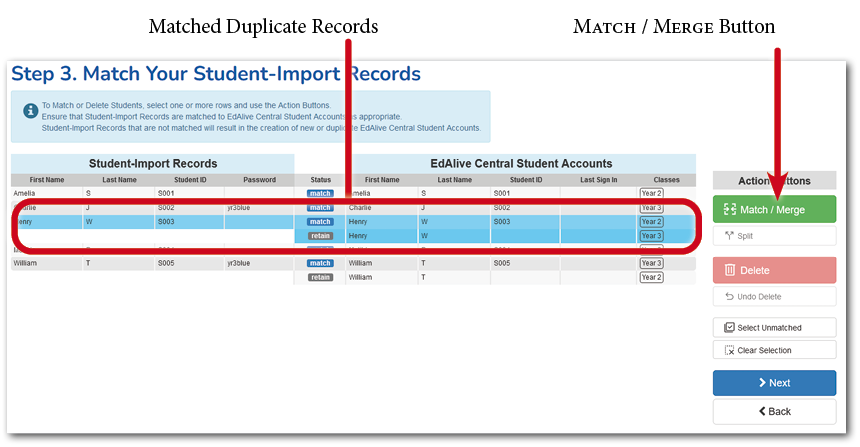Click the Last Name column header in Student-Import Records
This screenshot has width=860, height=447.
point(119,180)
